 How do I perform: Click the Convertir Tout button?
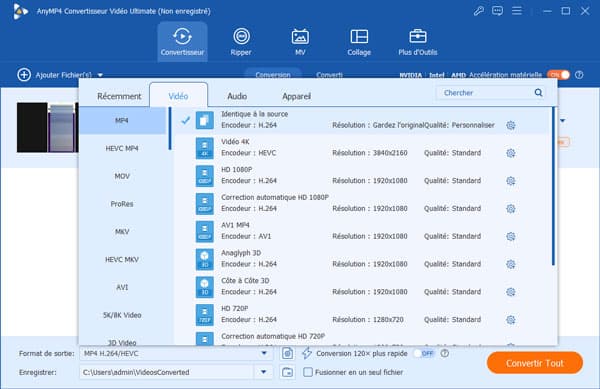point(535,363)
